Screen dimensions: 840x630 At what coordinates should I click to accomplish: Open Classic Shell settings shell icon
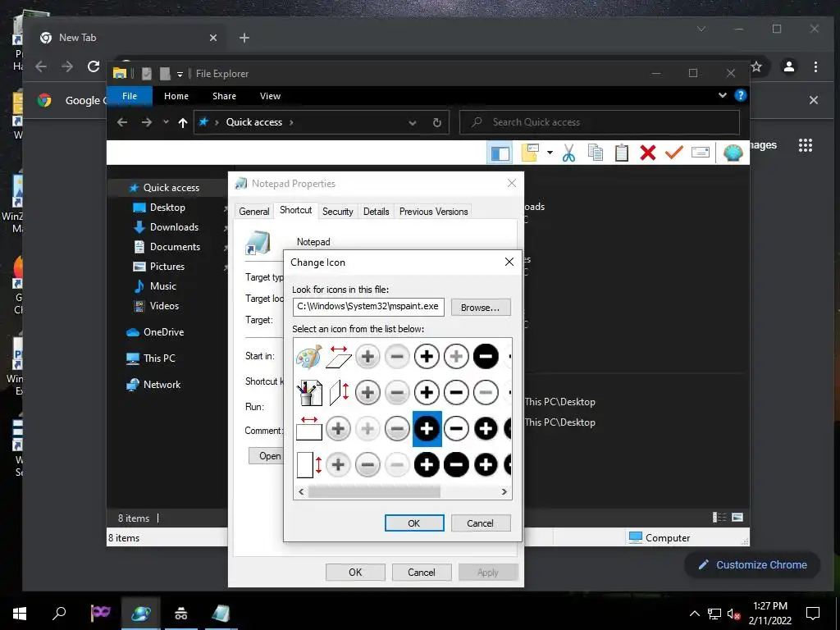point(733,153)
